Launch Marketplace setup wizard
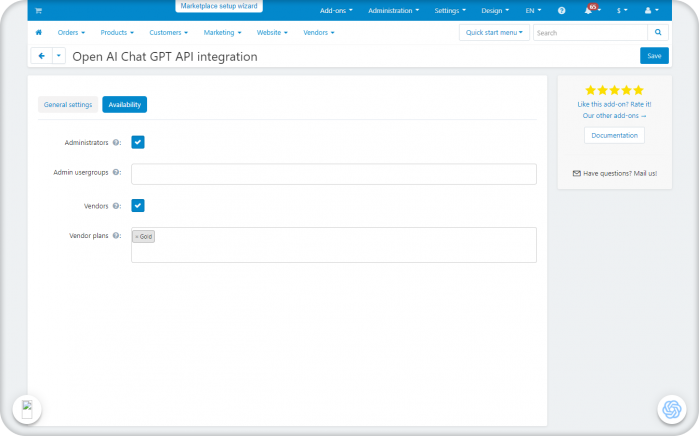This screenshot has width=700, height=436. click(219, 6)
